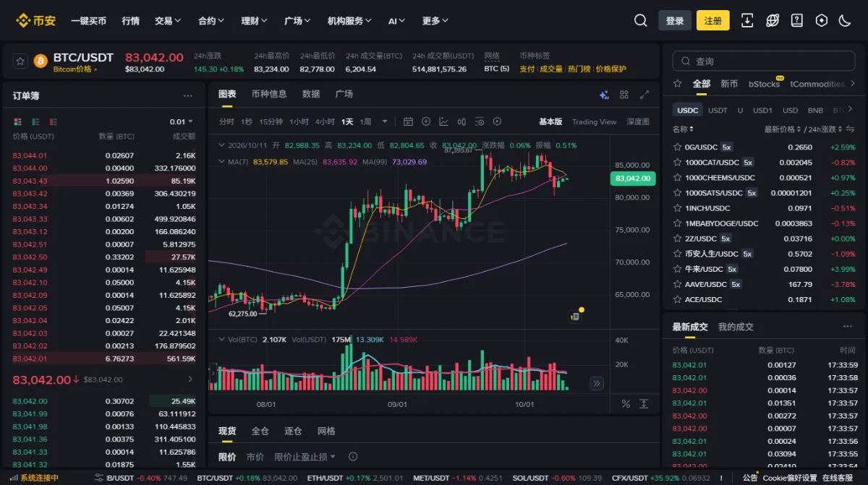868x485 pixels.
Task: Open the hexagon chart settings icon
Action: tap(497, 121)
